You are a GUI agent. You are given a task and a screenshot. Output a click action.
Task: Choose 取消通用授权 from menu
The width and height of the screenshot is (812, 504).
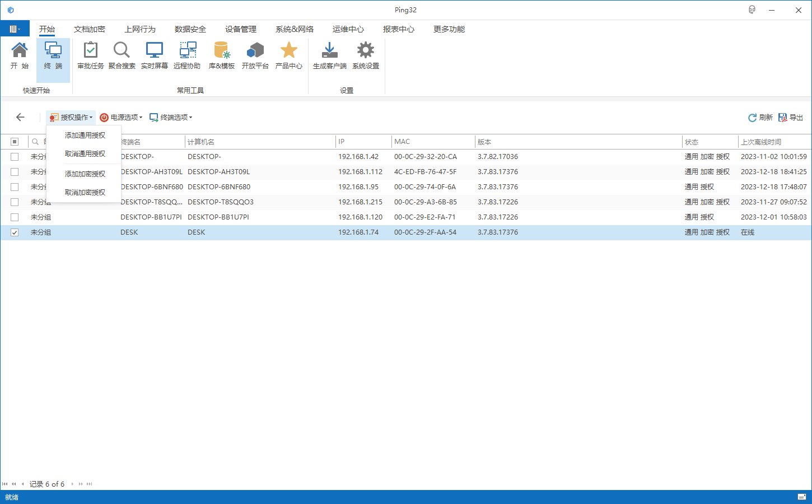tap(85, 154)
